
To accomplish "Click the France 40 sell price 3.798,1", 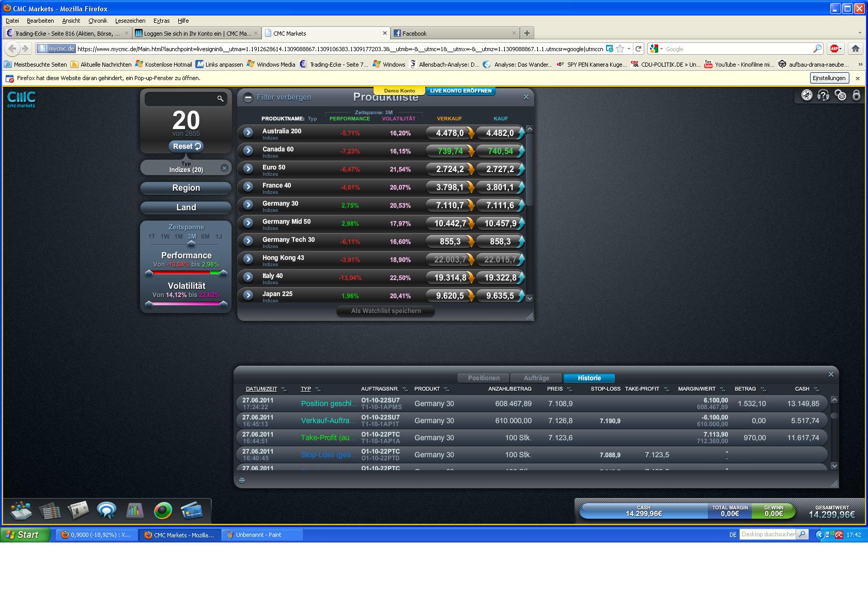I will tap(450, 188).
